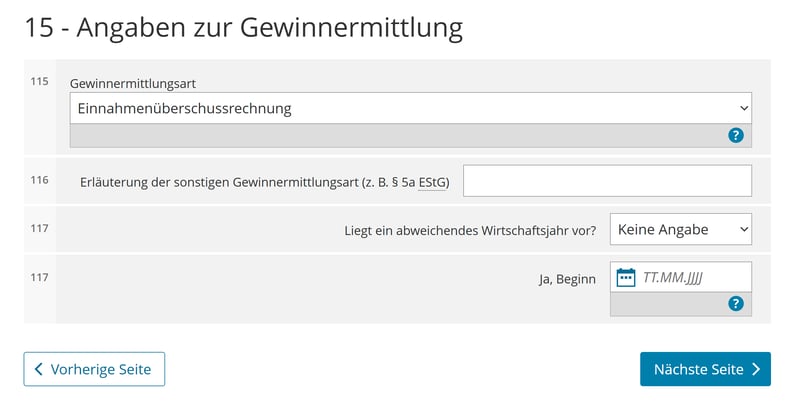Click line number 116
Screen dimensions: 800x411
[39, 180]
